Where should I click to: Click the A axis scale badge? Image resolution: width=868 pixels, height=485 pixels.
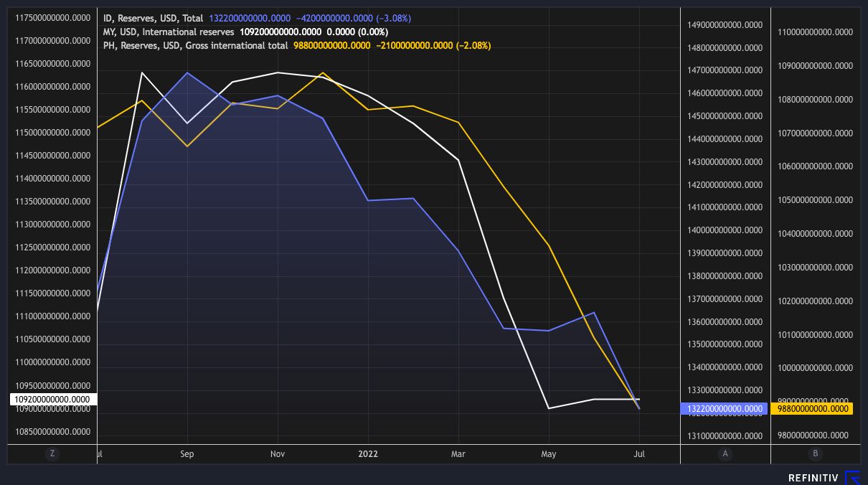(x=725, y=453)
